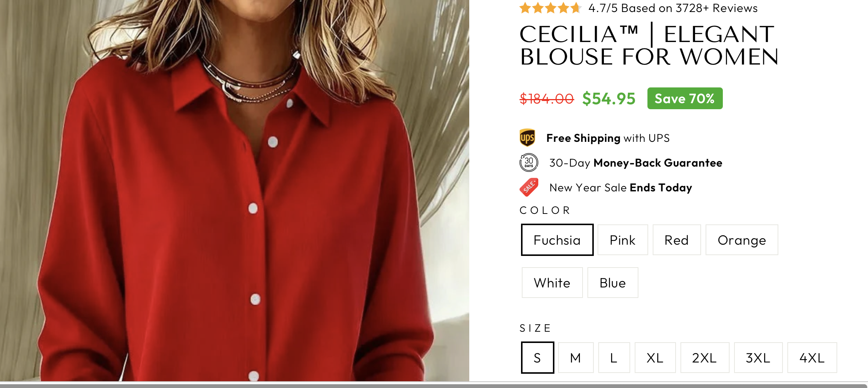
Task: Click the 30 days guarantee icon
Action: [x=529, y=162]
